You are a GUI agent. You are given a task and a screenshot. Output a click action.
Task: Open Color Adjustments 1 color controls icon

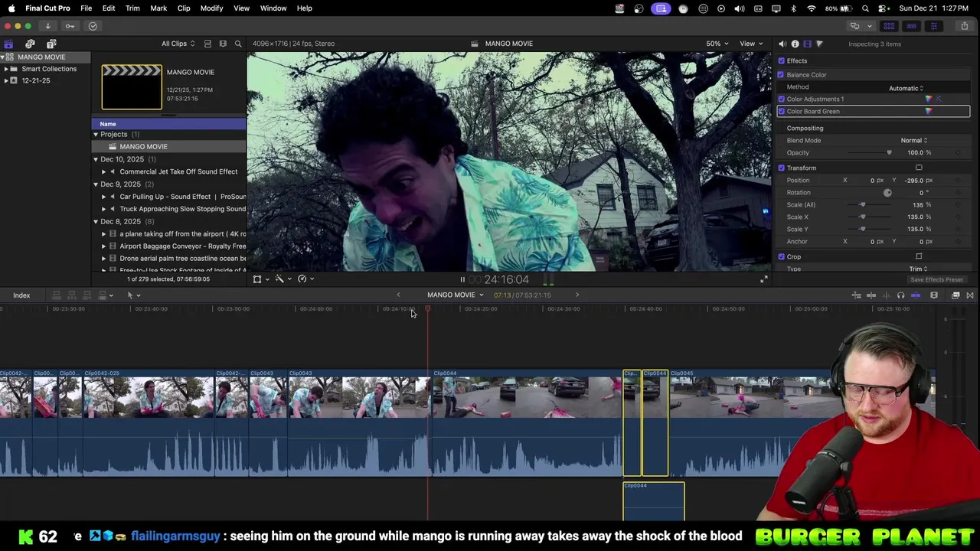tap(929, 99)
